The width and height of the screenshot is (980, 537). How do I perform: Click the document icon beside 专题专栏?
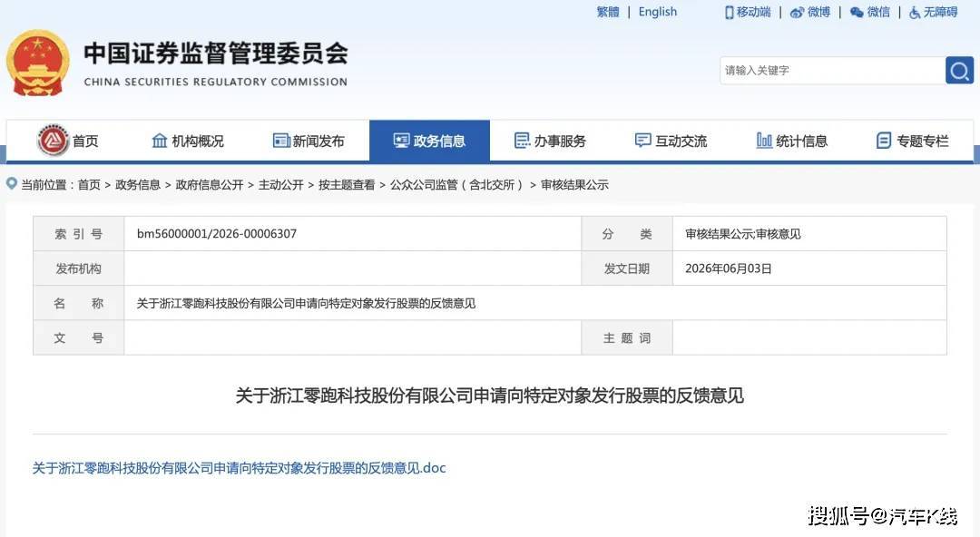884,141
